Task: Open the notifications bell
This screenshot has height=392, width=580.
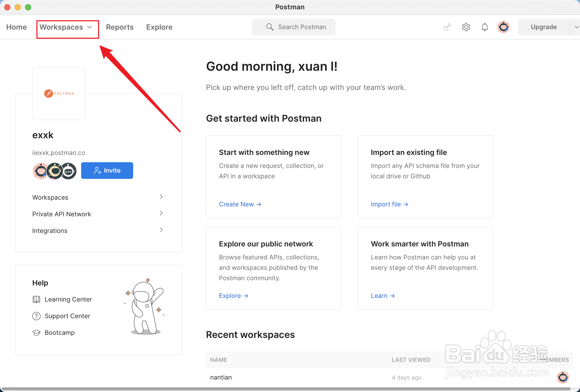Action: pyautogui.click(x=485, y=27)
